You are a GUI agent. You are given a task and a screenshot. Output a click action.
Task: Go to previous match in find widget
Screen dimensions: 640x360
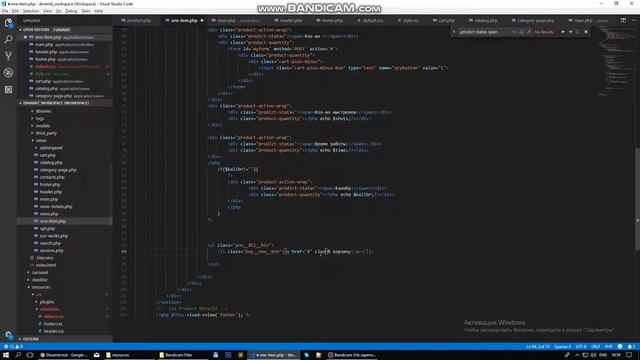point(563,32)
